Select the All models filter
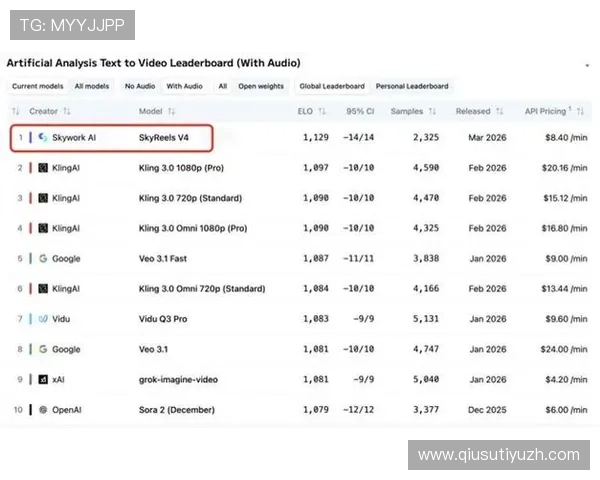The width and height of the screenshot is (600, 480). pos(92,86)
